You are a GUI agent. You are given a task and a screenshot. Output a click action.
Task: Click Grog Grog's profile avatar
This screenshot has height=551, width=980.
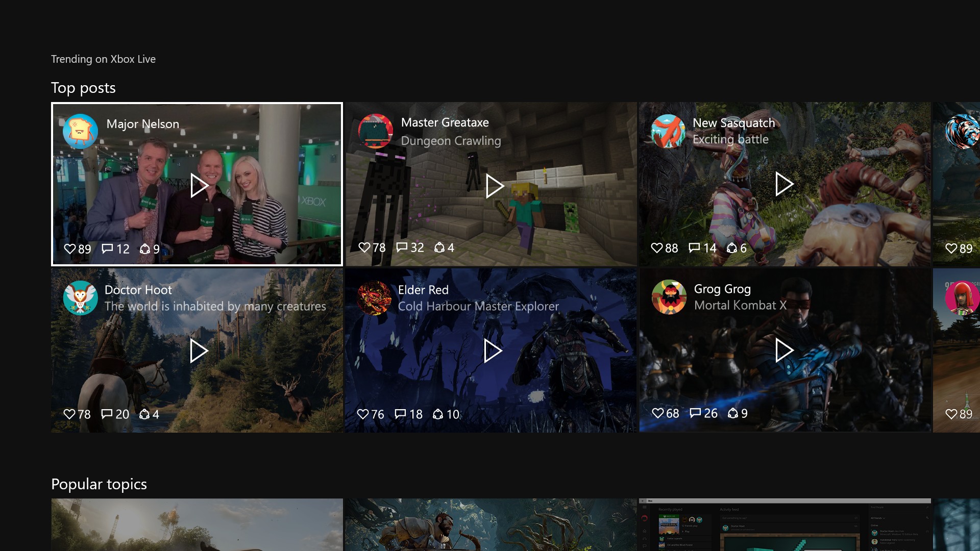(x=669, y=297)
